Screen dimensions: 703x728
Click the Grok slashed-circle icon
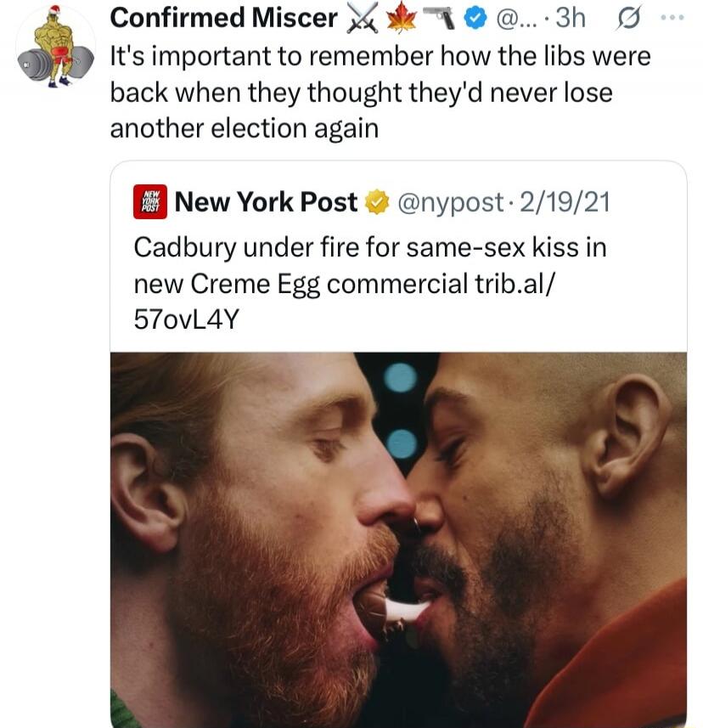[629, 18]
